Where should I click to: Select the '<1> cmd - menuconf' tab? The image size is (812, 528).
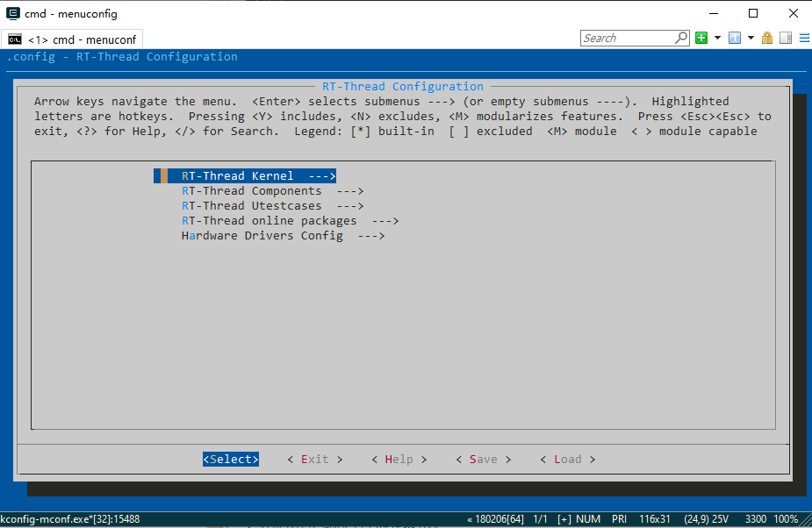[x=74, y=39]
